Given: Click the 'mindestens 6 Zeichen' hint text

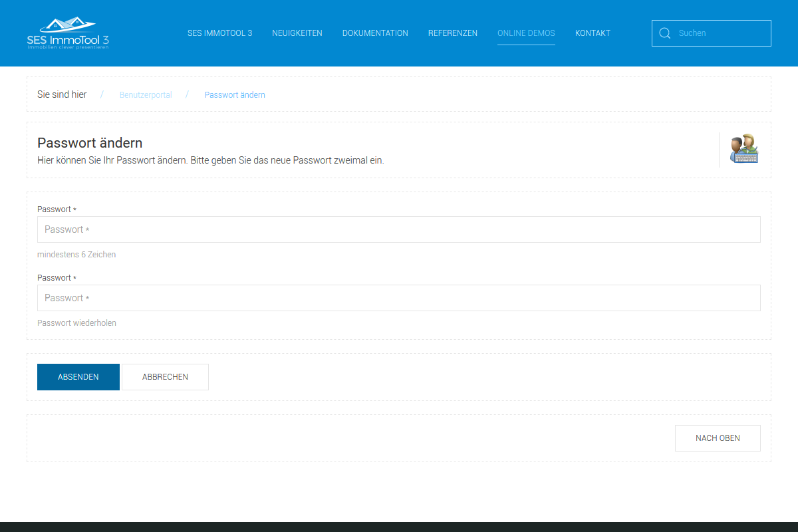Looking at the screenshot, I should tap(76, 255).
